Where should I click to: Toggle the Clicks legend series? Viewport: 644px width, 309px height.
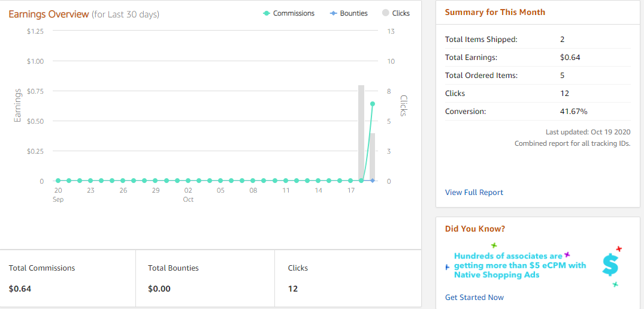point(396,13)
